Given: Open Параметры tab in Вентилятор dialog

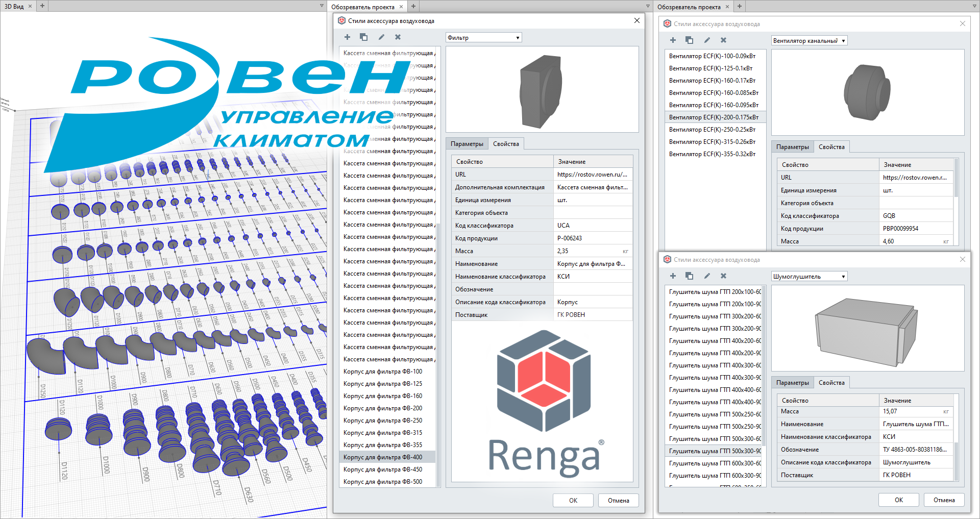Looking at the screenshot, I should 792,147.
